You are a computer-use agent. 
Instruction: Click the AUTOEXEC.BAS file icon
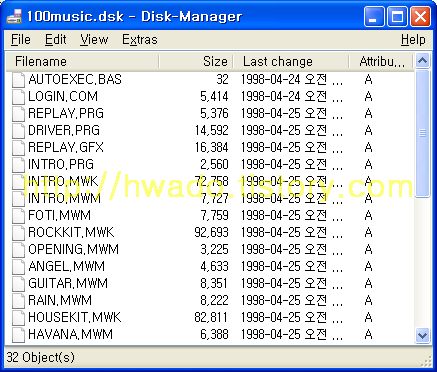pos(18,80)
